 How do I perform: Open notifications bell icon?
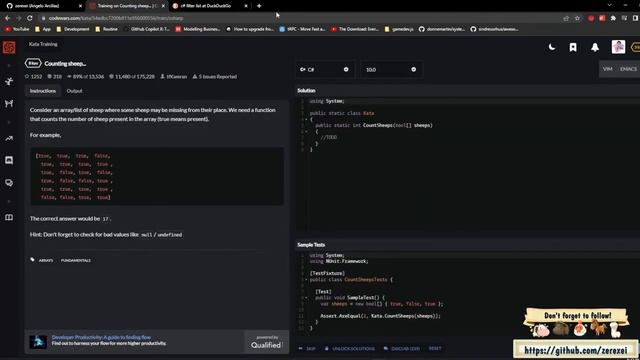[x=595, y=47]
